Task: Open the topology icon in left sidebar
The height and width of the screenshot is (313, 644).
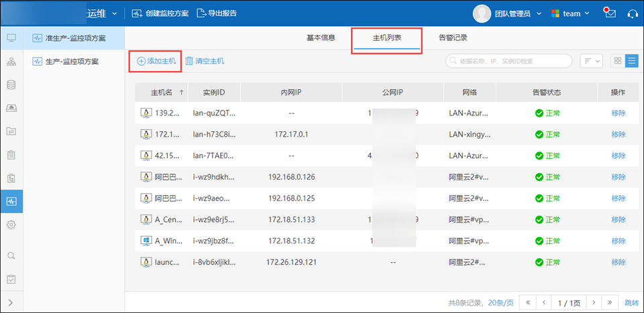Action: (11, 62)
